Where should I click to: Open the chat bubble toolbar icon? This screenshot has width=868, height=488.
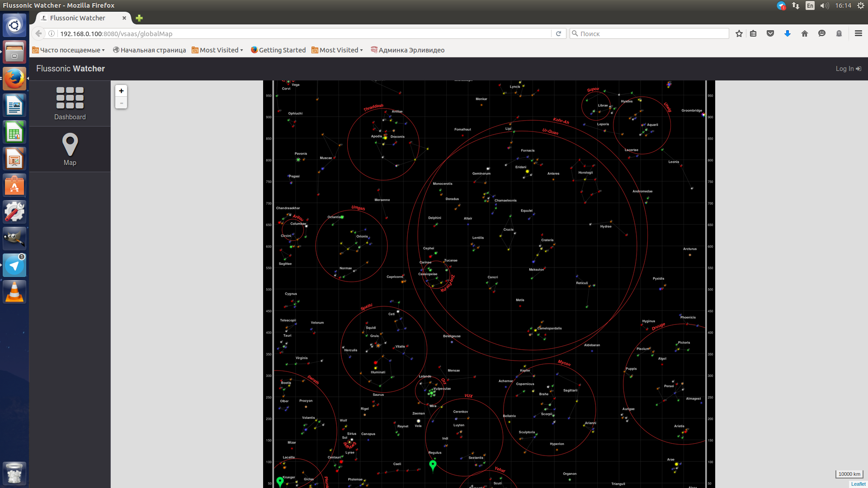(x=822, y=33)
